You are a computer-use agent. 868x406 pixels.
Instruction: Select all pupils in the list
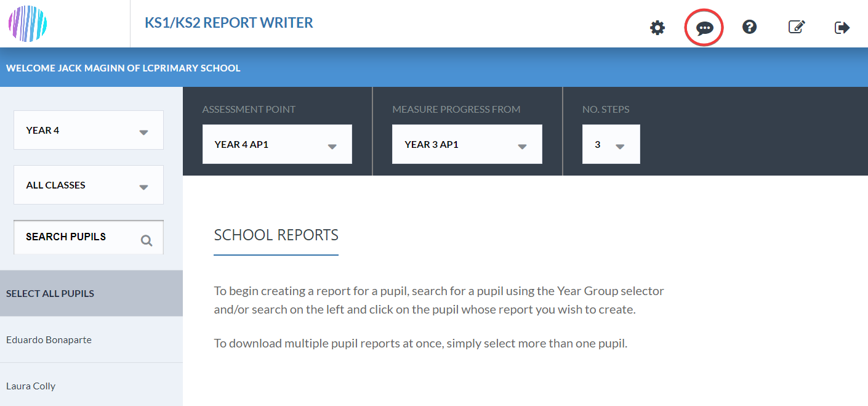pos(91,293)
